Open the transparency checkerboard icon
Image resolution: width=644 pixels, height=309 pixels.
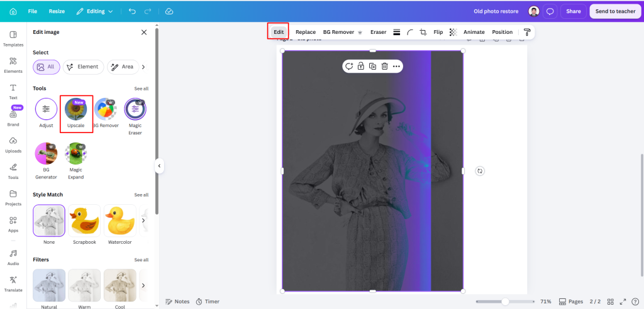[453, 32]
